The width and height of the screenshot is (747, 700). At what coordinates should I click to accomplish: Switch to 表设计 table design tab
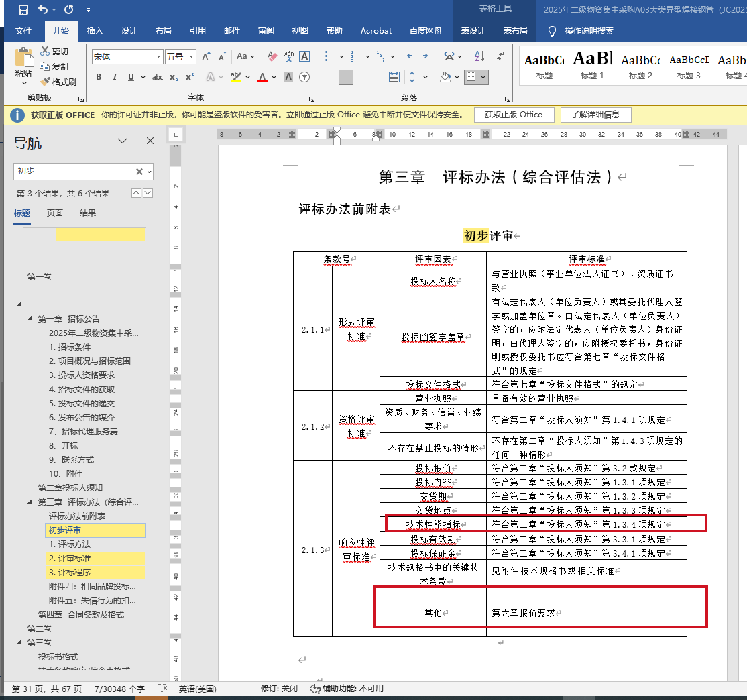(x=473, y=30)
